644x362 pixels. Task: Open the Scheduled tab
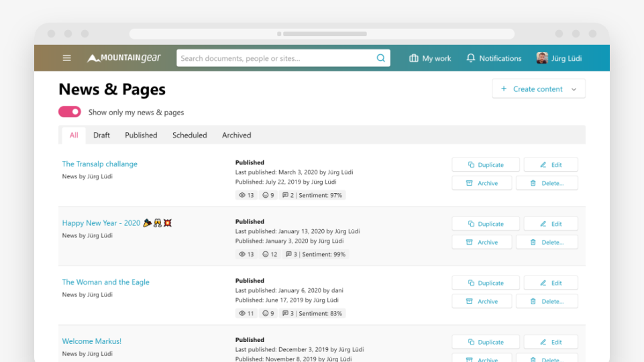(190, 135)
